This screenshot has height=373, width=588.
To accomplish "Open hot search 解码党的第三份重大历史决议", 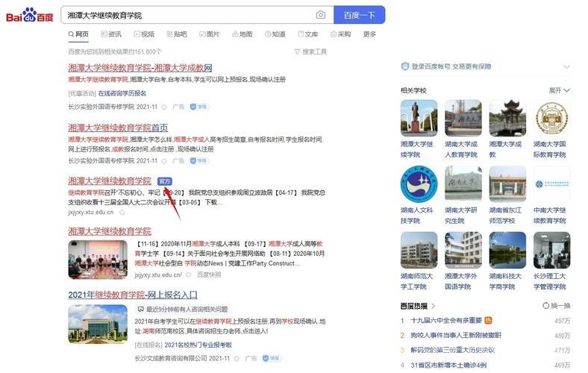I will coord(453,350).
